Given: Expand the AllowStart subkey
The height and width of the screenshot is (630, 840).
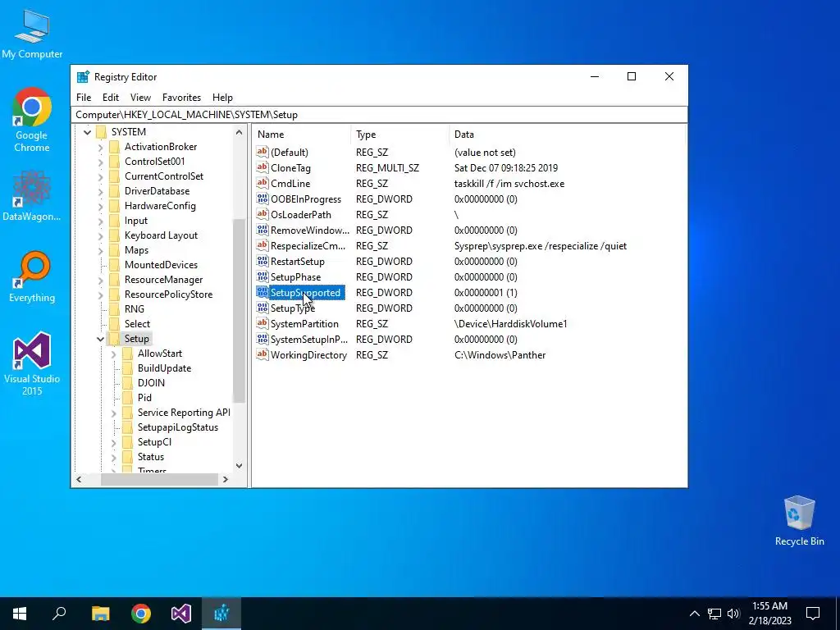Looking at the screenshot, I should 113,354.
